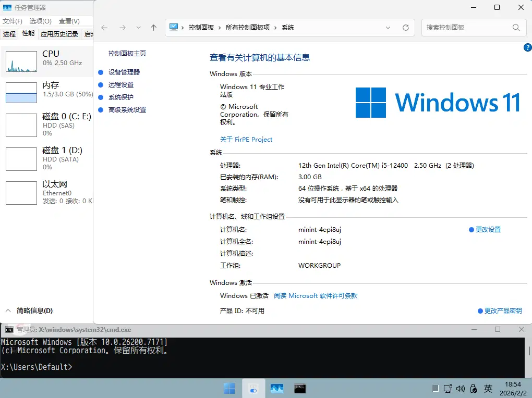The image size is (532, 398).
Task: Go forward using the Control Panel forward arrow
Action: point(123,28)
